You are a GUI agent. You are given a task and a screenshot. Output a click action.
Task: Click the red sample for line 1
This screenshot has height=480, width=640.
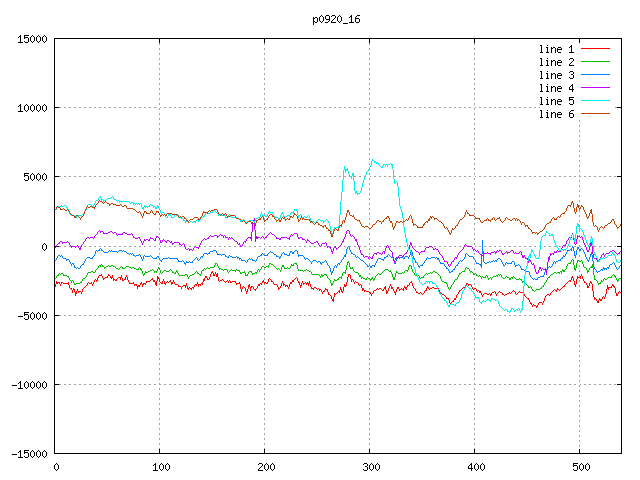coord(596,49)
